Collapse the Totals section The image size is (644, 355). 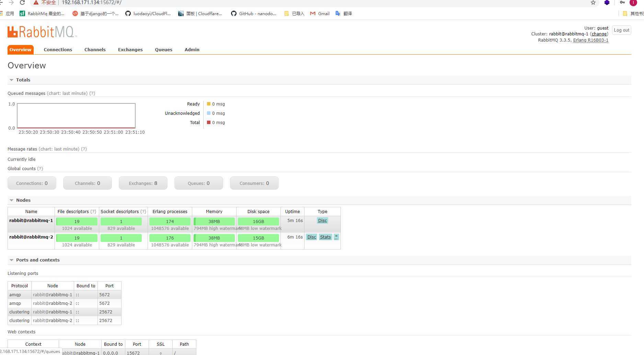23,80
